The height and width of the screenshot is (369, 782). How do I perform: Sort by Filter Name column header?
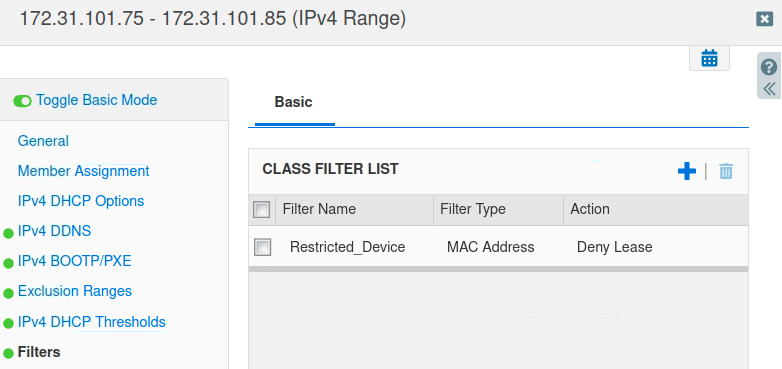355,209
